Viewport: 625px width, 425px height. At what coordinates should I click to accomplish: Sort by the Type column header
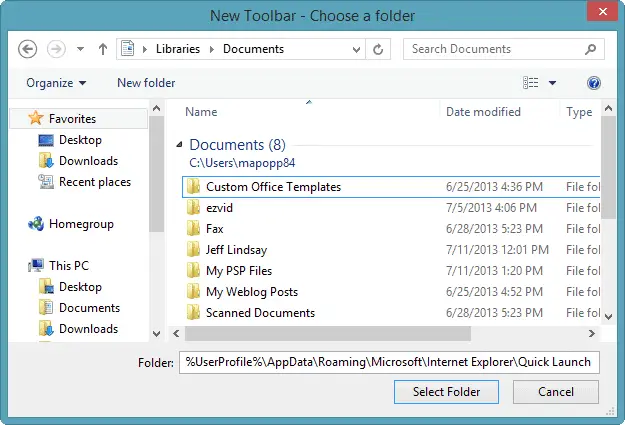[x=580, y=112]
